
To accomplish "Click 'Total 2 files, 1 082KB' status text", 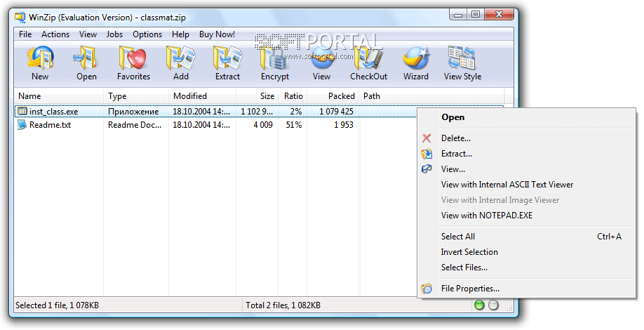I will [283, 305].
